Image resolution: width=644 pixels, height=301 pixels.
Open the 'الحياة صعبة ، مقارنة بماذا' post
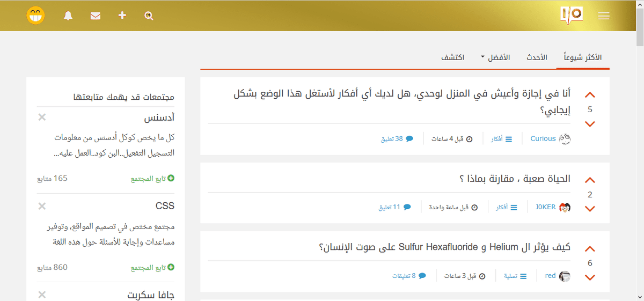(515, 179)
